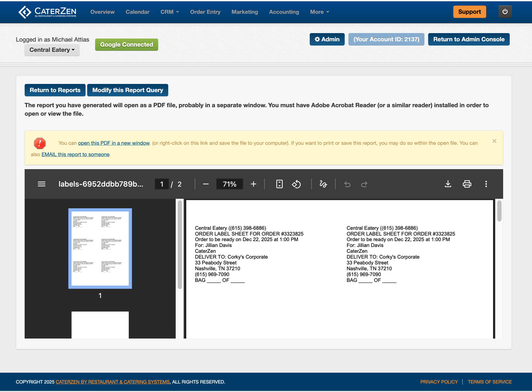Select the page 1 thumbnail
Viewport: 532px width, 392px height.
point(100,248)
